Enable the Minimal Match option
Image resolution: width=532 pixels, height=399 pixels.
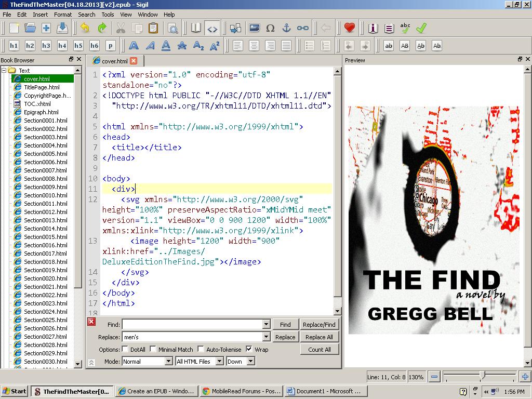coord(153,349)
